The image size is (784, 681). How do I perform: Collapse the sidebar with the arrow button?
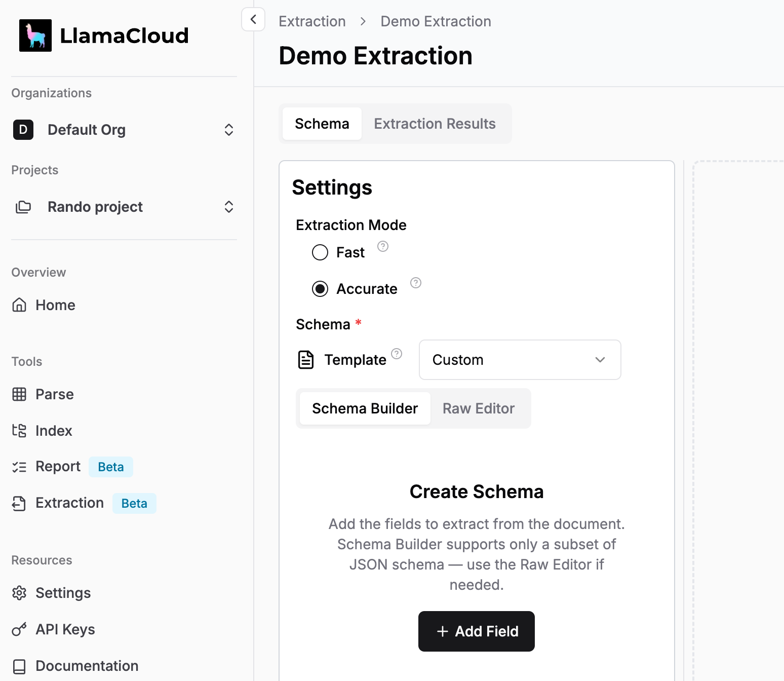(x=253, y=20)
